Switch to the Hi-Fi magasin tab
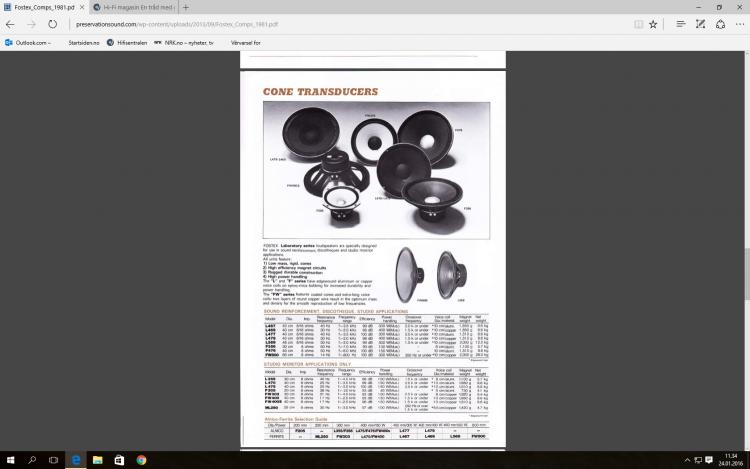Screen dimensions: 750x469 [133, 7]
